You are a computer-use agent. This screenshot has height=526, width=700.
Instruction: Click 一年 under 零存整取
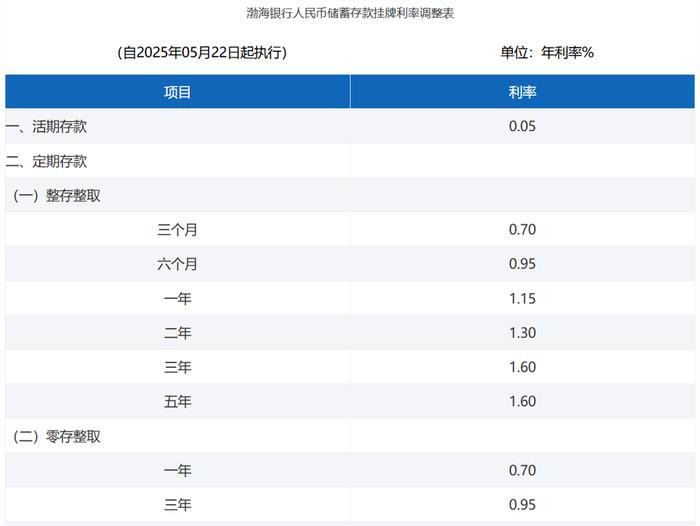(177, 470)
